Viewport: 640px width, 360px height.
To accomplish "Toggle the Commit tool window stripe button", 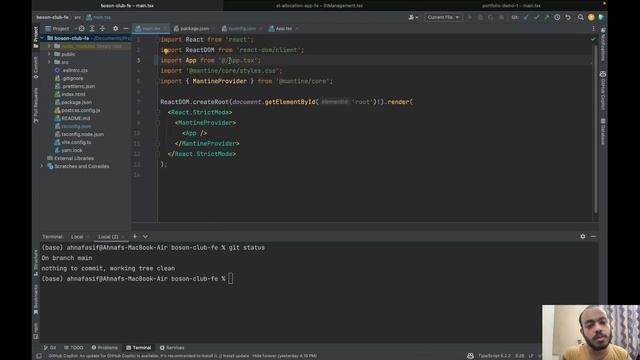I will tap(36, 67).
